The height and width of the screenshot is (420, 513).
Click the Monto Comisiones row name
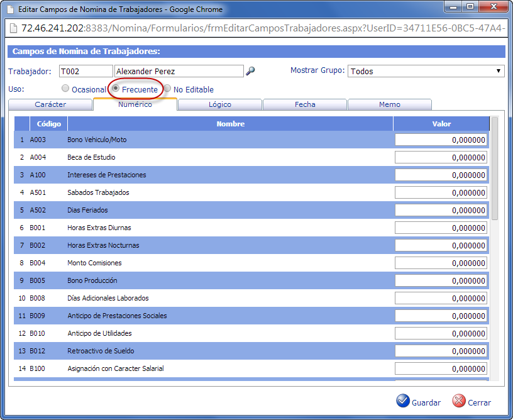[x=94, y=263]
